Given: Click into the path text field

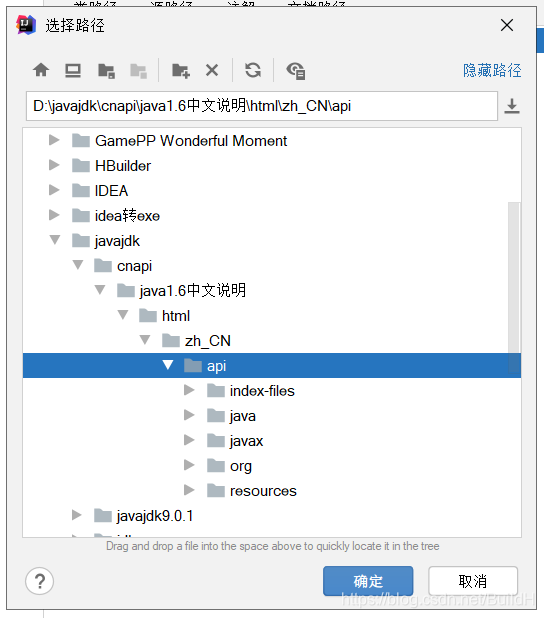Looking at the screenshot, I should click(262, 106).
